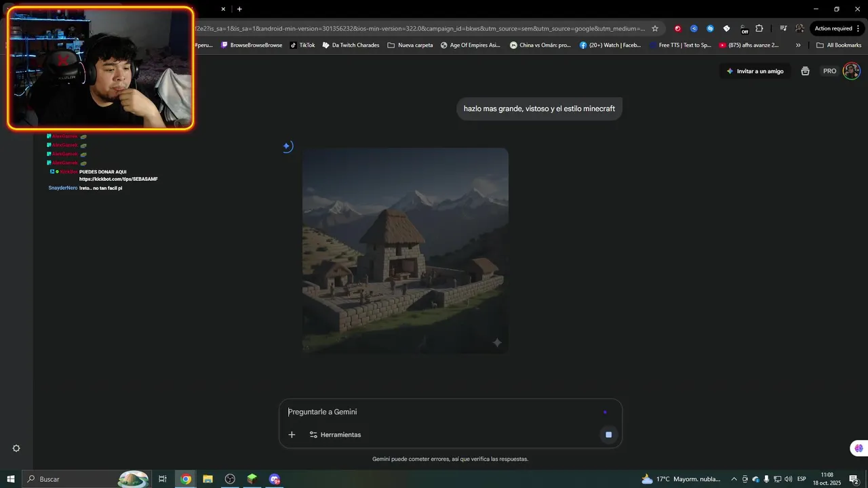
Task: Open the Gemini gems drawer icon next to PRO
Action: [x=805, y=71]
